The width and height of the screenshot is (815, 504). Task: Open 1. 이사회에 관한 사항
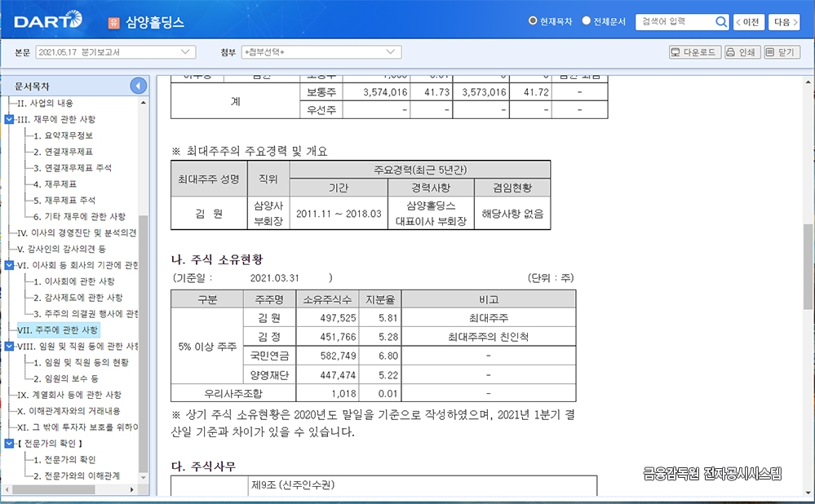point(74,281)
